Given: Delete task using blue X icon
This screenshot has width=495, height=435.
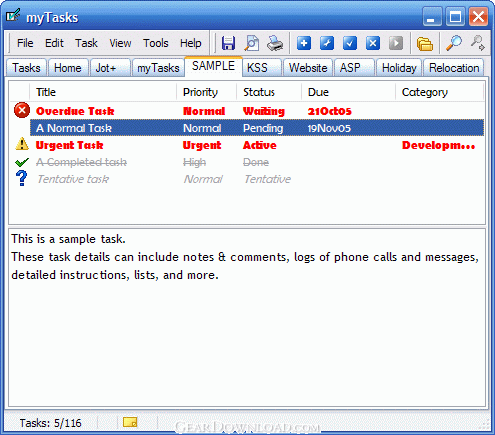Looking at the screenshot, I should point(373,43).
